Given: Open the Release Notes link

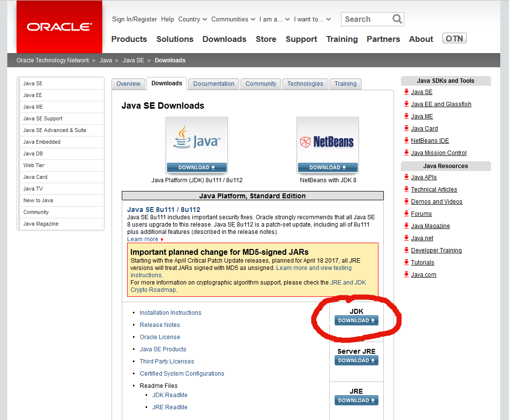Looking at the screenshot, I should tap(160, 325).
